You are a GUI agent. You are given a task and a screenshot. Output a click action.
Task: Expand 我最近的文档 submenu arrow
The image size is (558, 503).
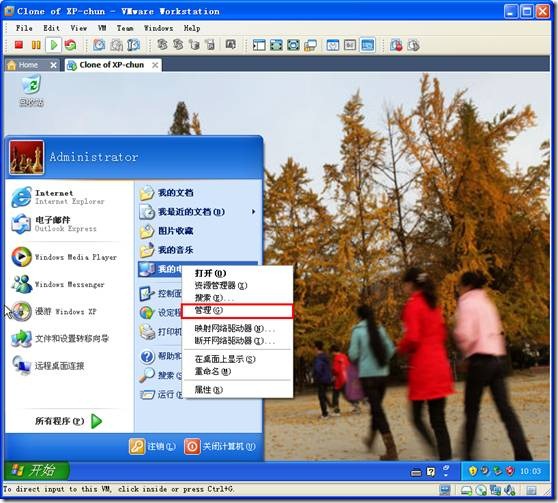(253, 212)
